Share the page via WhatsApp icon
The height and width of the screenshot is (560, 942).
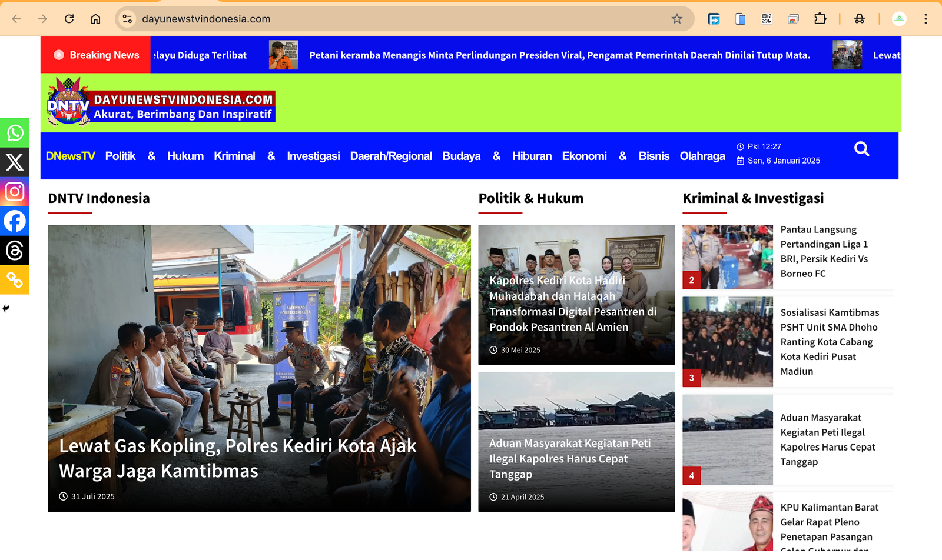pos(15,133)
